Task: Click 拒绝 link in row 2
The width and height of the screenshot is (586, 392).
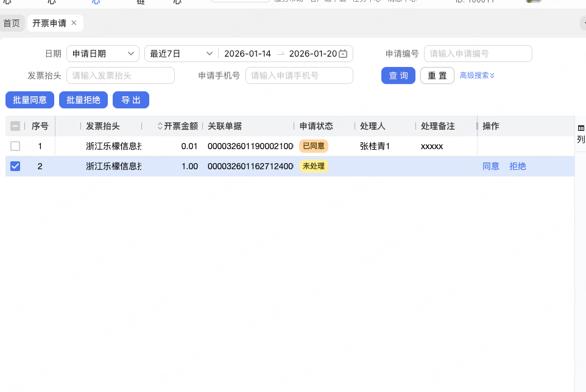Action: point(518,166)
